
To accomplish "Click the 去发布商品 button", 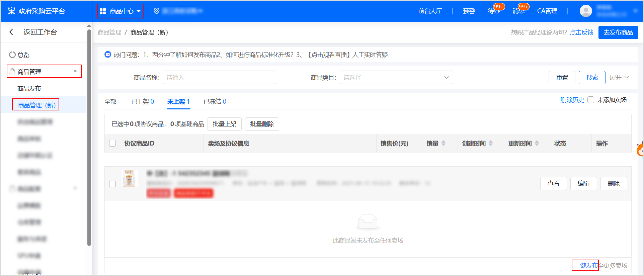I will (618, 32).
